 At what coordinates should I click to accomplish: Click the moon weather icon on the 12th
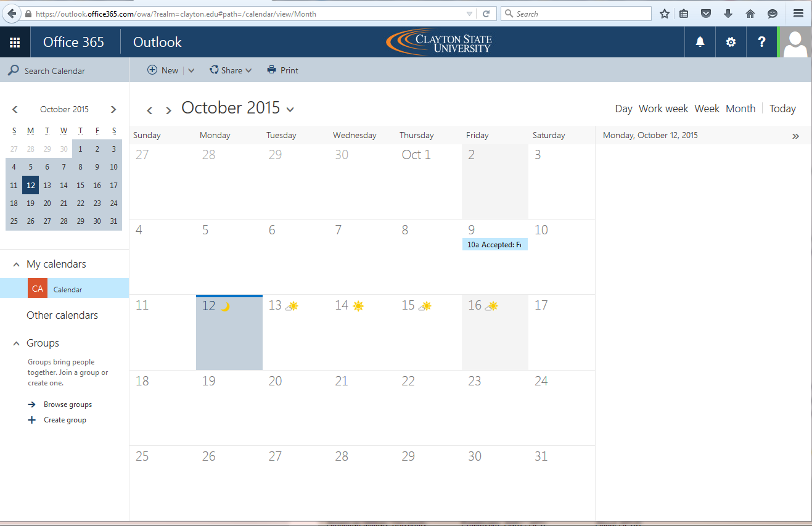225,306
